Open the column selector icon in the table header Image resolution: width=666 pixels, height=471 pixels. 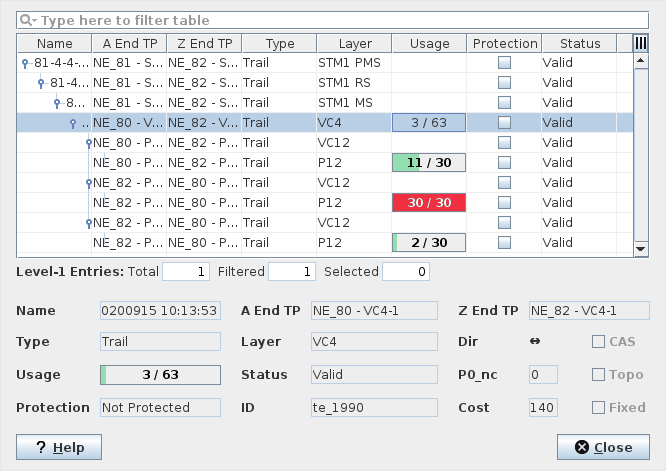(x=640, y=43)
